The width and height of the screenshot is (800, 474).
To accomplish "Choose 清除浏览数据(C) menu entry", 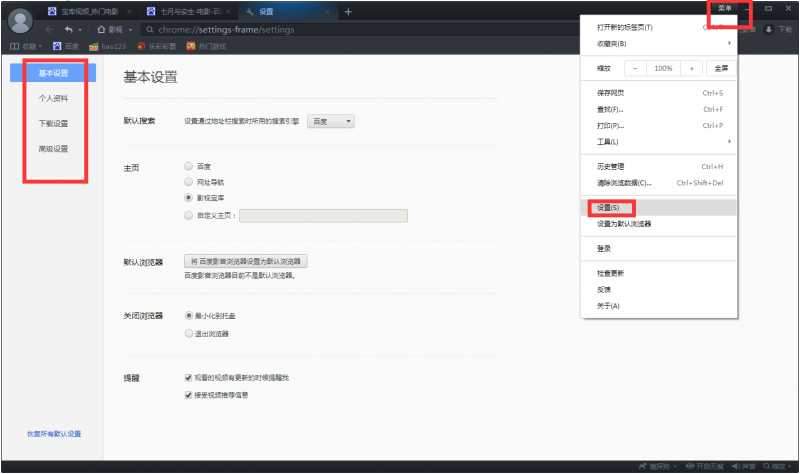I will point(658,183).
